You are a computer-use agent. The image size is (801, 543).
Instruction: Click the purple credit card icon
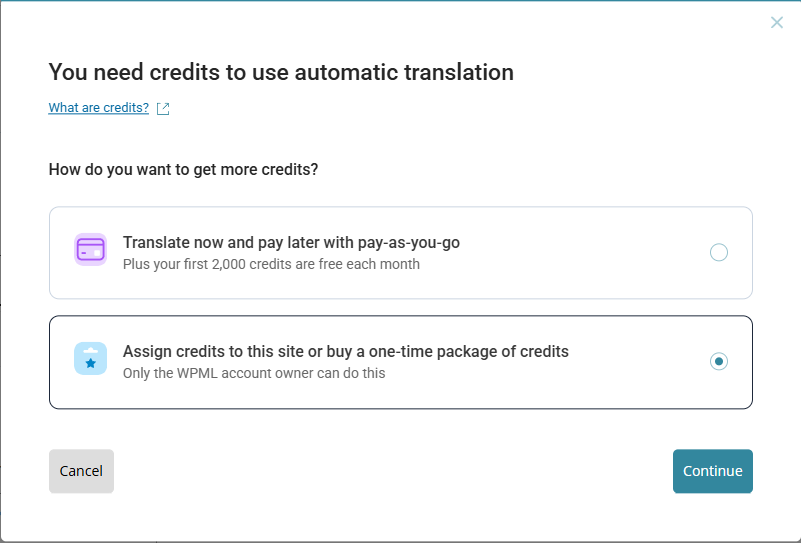90,249
